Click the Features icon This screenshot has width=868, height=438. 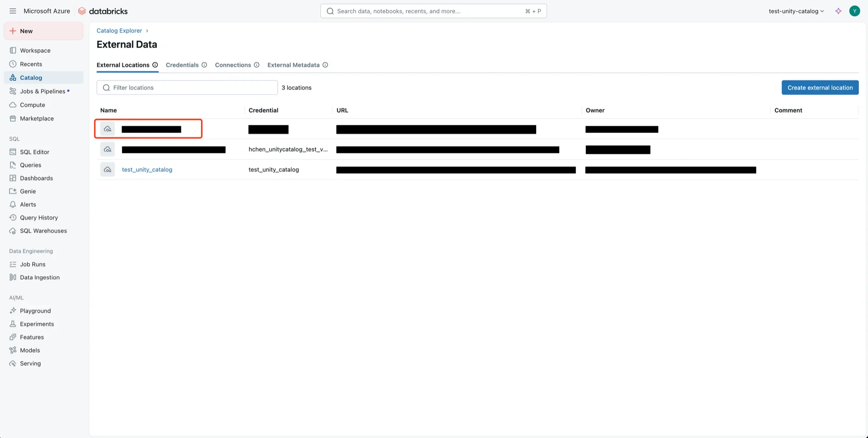pos(13,337)
